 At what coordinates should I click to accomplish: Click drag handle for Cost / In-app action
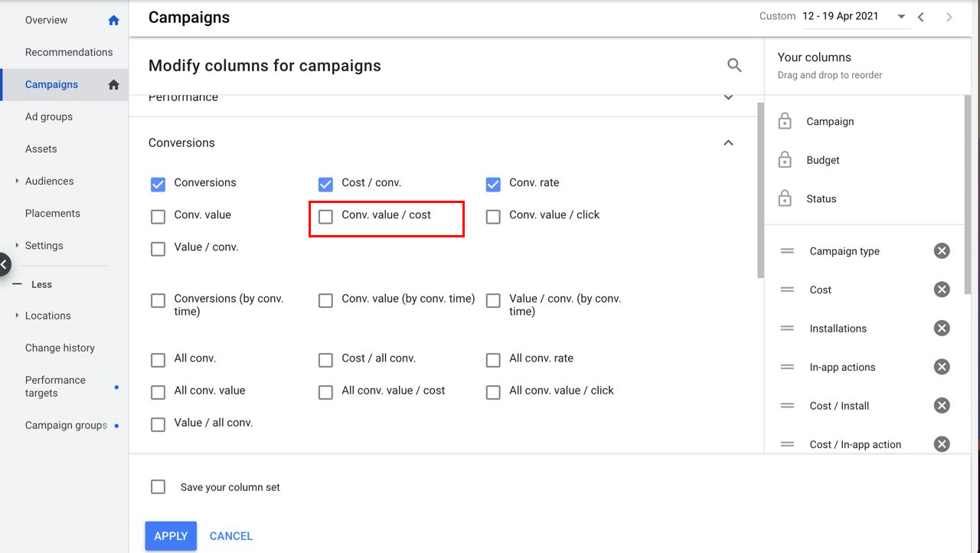coord(787,444)
